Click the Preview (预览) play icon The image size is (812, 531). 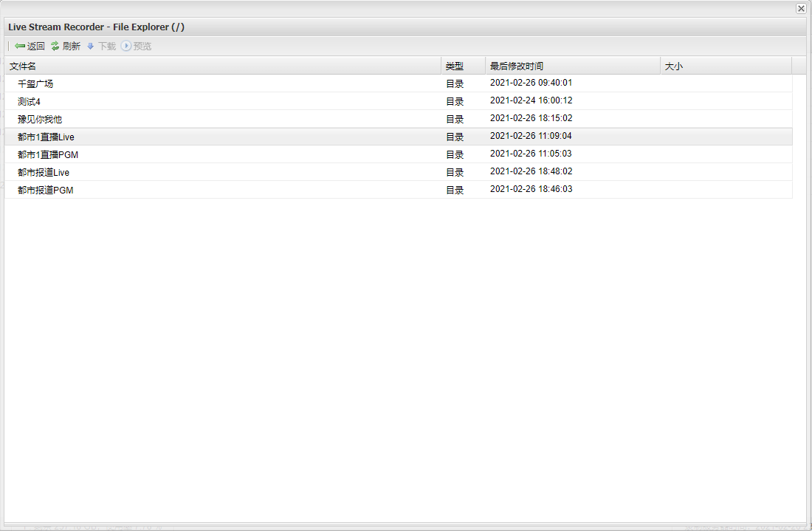(126, 46)
